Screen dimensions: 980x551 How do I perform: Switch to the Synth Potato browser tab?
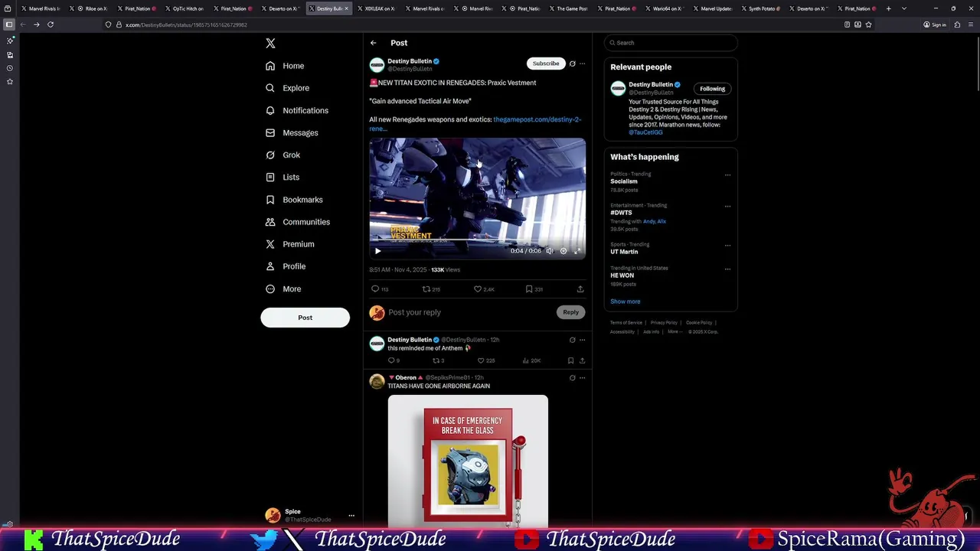[x=763, y=8]
